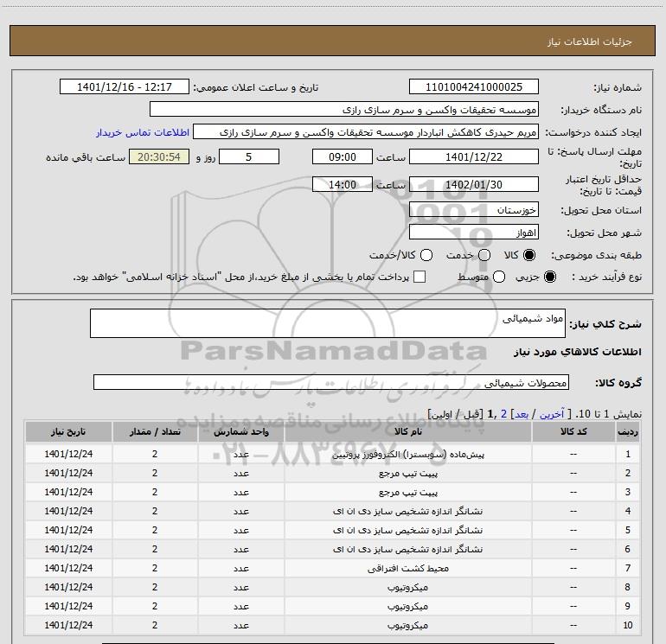The width and height of the screenshot is (666, 644).
Task: Click need date 1401/12/24 in row 1
Action: [x=68, y=454]
